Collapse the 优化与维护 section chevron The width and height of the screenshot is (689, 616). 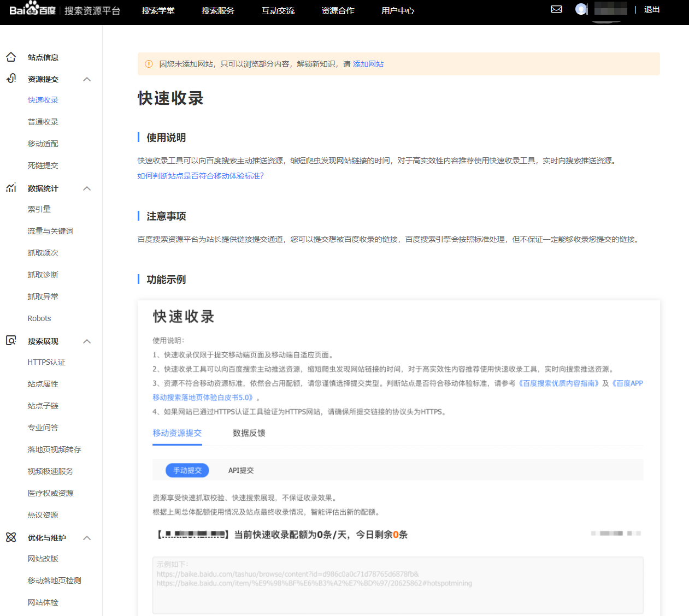point(87,538)
